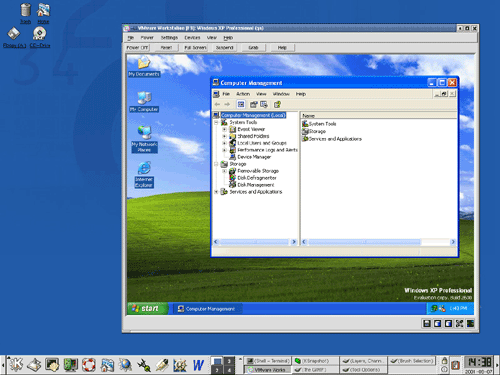Click Computer Management button on XP taskbar
500x375 pixels.
pyautogui.click(x=207, y=309)
